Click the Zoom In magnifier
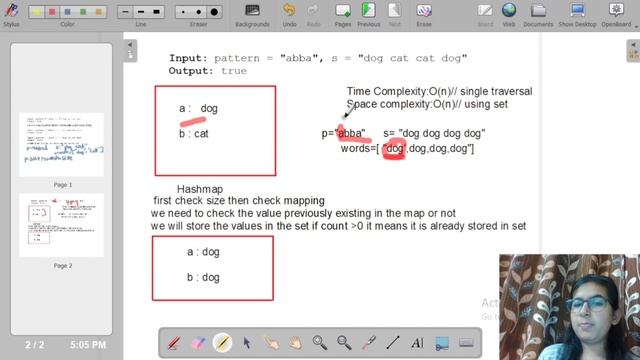640x360 pixels. click(320, 343)
